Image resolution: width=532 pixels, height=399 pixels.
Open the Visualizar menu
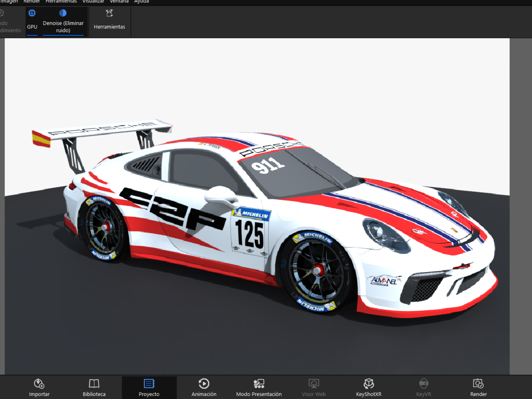(93, 2)
